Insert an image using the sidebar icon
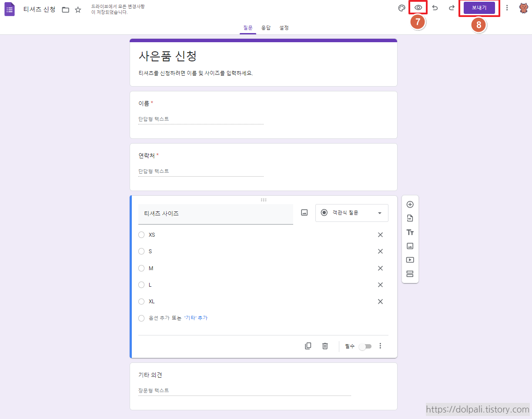The image size is (532, 419). pos(410,245)
